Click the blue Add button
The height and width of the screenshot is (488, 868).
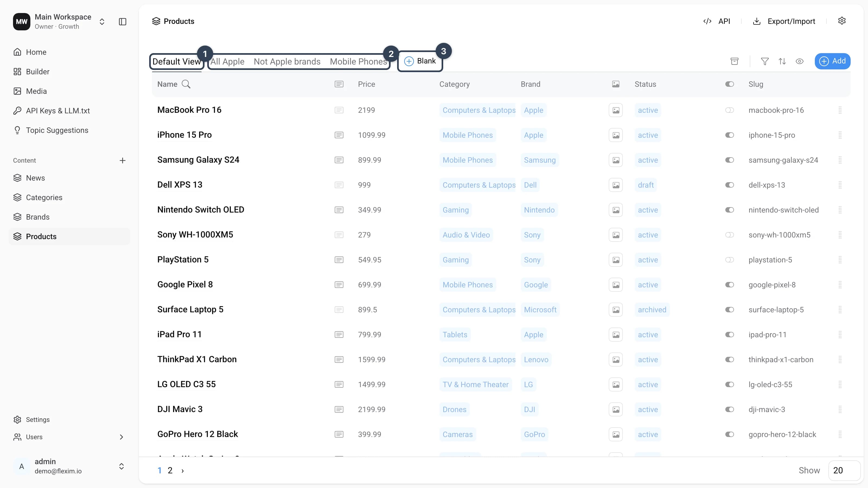[x=832, y=61]
